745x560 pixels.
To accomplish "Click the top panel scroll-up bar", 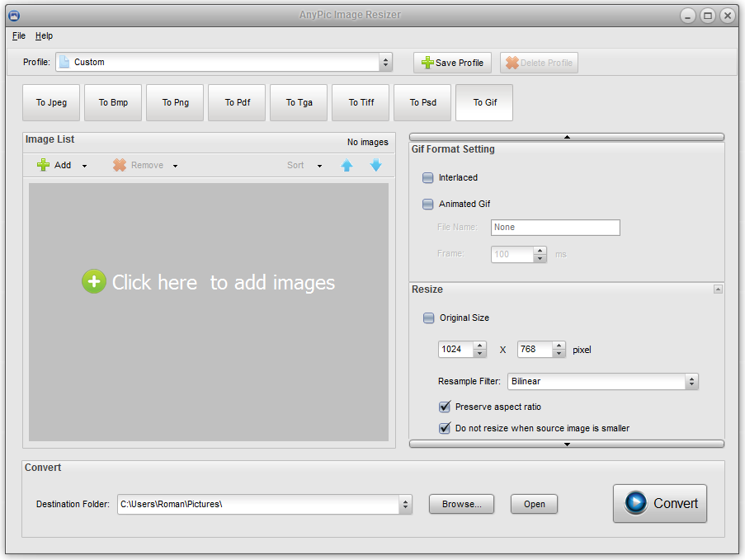I will [x=566, y=137].
